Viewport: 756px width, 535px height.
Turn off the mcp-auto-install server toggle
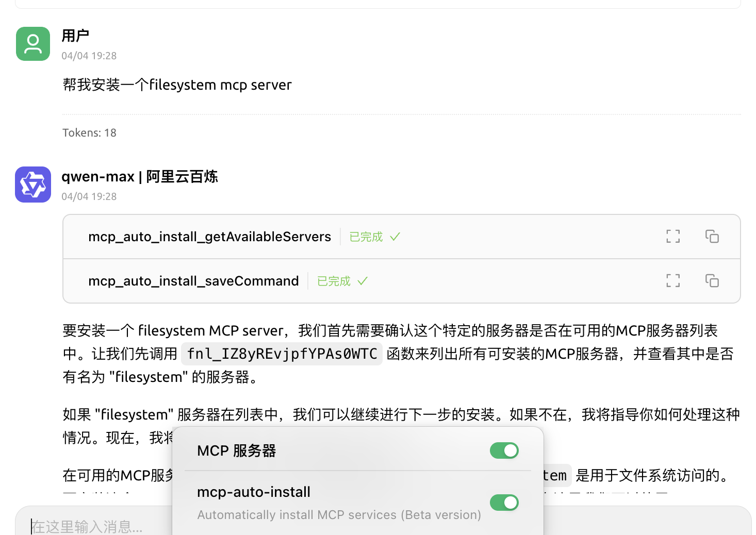pyautogui.click(x=504, y=503)
